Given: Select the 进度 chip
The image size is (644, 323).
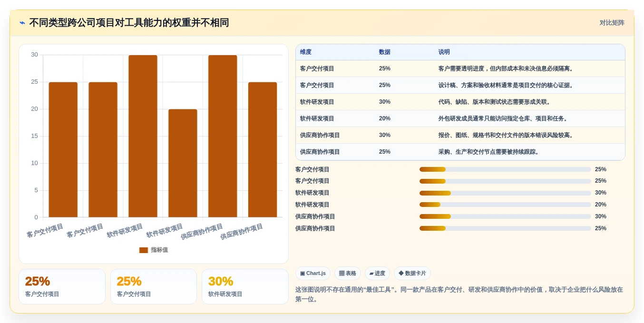Looking at the screenshot, I should click(x=377, y=273).
